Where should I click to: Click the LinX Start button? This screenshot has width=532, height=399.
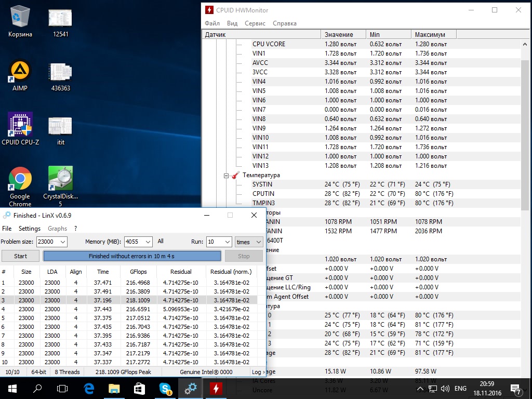(20, 256)
